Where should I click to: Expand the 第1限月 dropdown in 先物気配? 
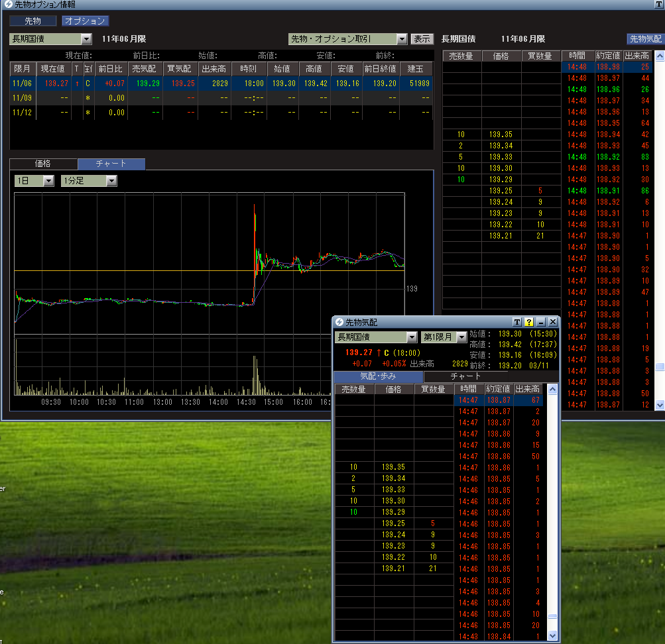pyautogui.click(x=461, y=337)
